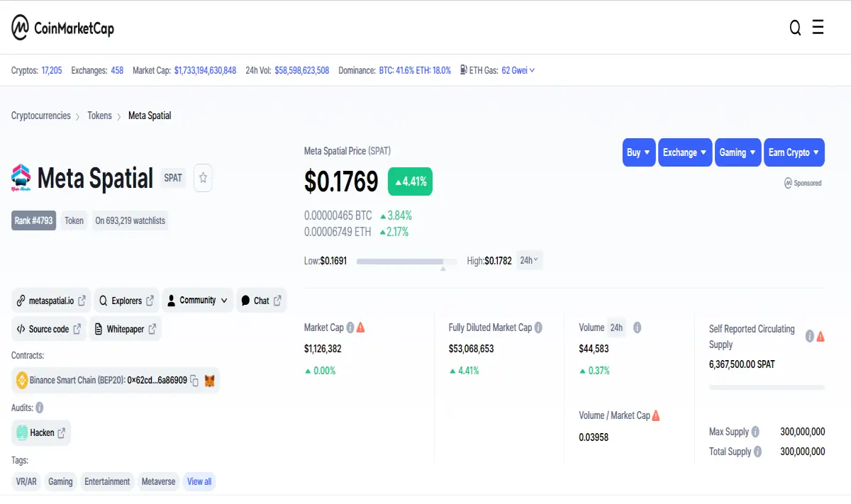Screen dimensions: 851x504
Task: Open the Explorers link
Action: (x=127, y=301)
